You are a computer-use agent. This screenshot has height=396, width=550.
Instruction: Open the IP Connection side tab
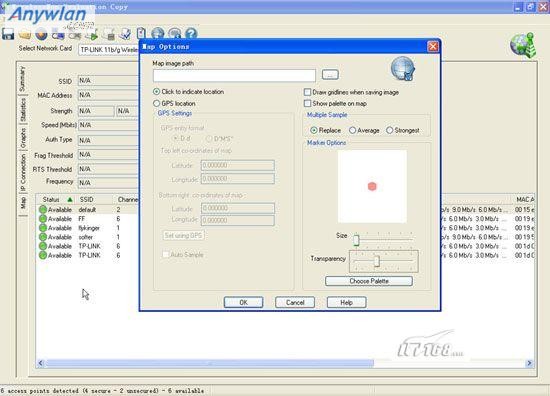[22, 173]
